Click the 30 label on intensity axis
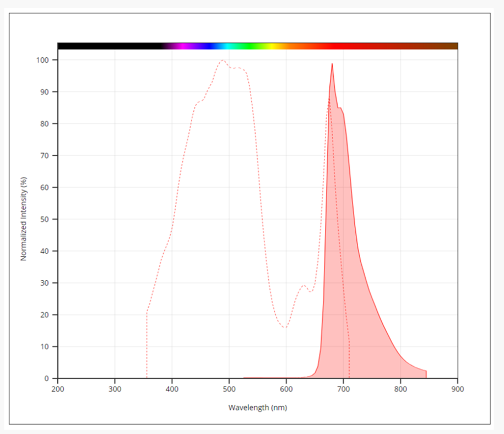The height and width of the screenshot is (434, 504). coord(45,283)
